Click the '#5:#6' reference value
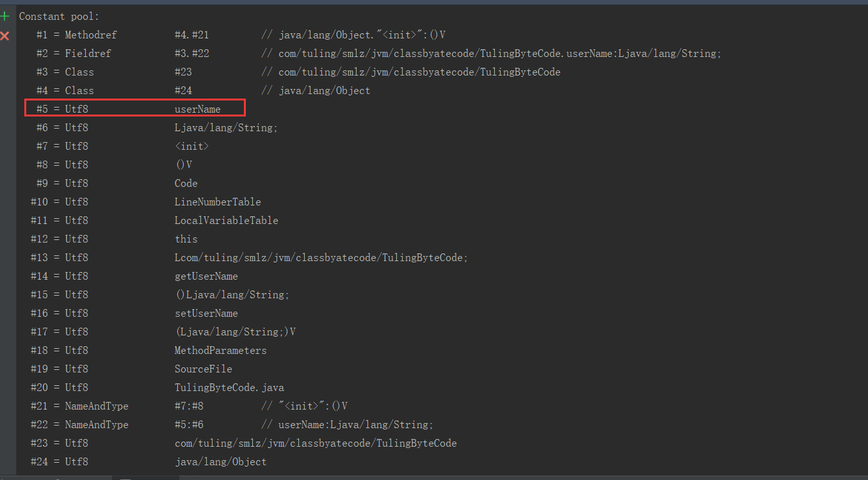Viewport: 868px width, 480px height. click(189, 424)
